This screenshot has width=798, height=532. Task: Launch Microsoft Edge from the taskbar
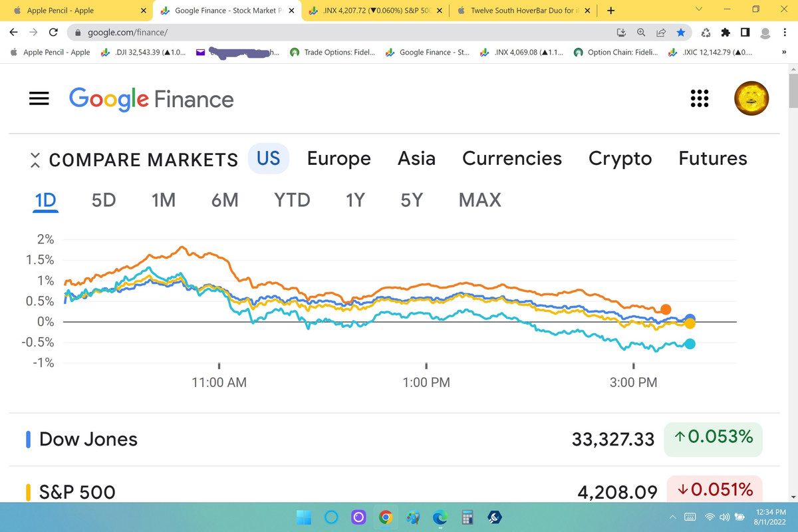[440, 517]
